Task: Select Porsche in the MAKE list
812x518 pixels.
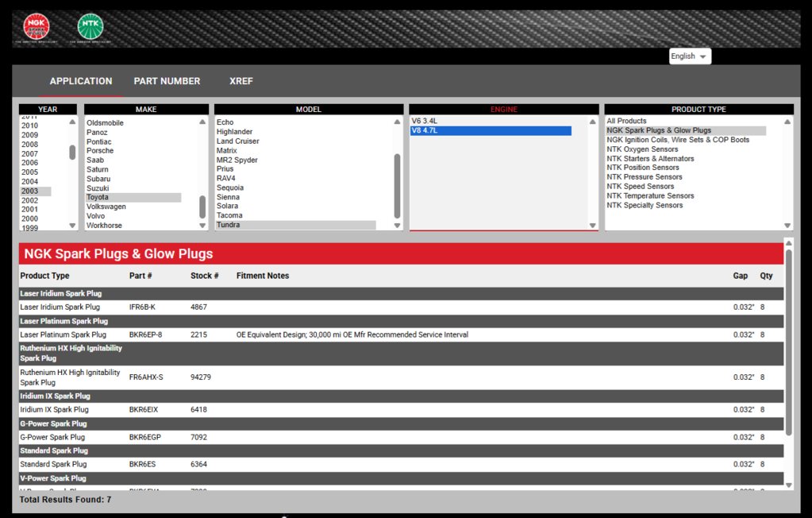Action: [100, 150]
